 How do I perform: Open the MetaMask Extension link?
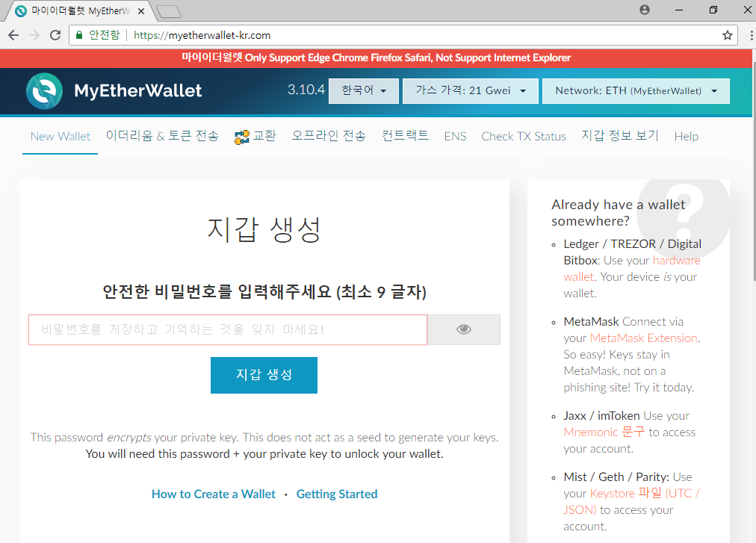coord(644,338)
